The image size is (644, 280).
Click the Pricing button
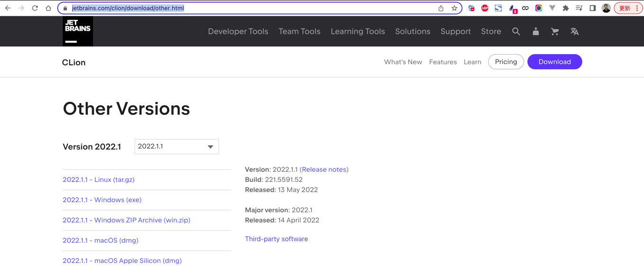506,62
